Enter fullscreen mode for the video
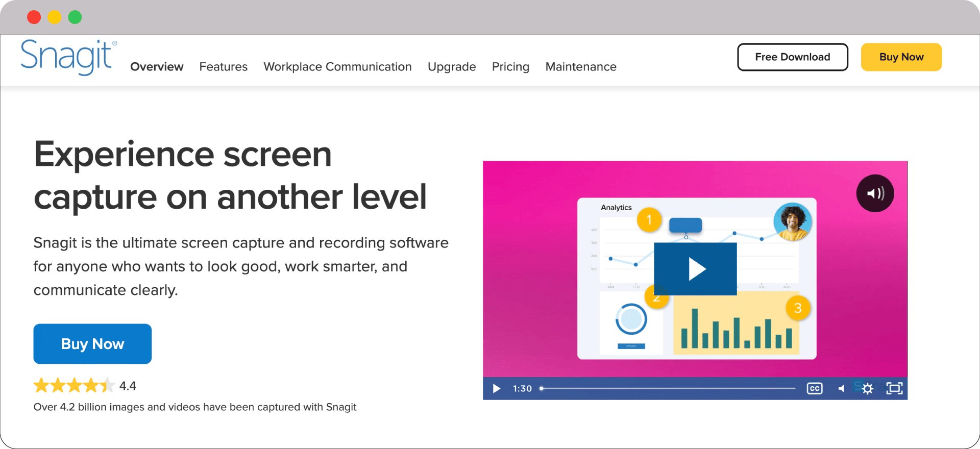The image size is (980, 449). 894,388
